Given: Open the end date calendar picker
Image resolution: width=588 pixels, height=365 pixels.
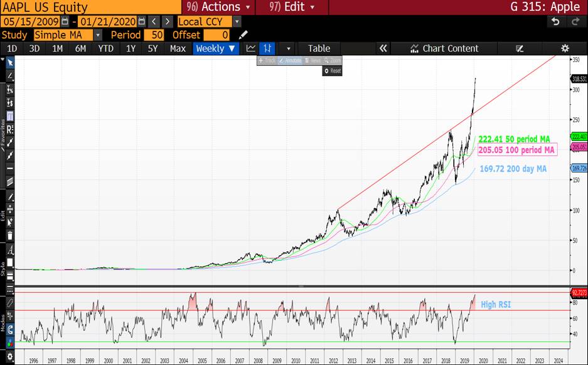Looking at the screenshot, I should pyautogui.click(x=141, y=21).
